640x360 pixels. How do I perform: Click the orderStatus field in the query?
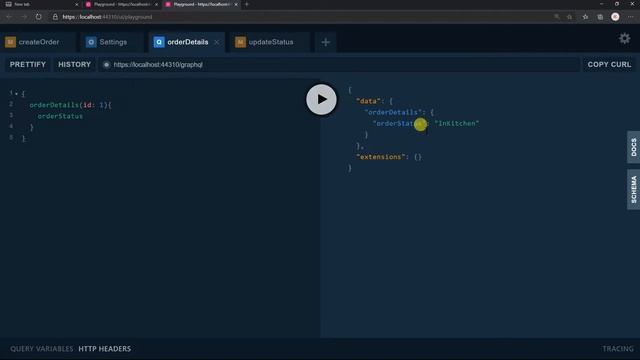pyautogui.click(x=60, y=116)
